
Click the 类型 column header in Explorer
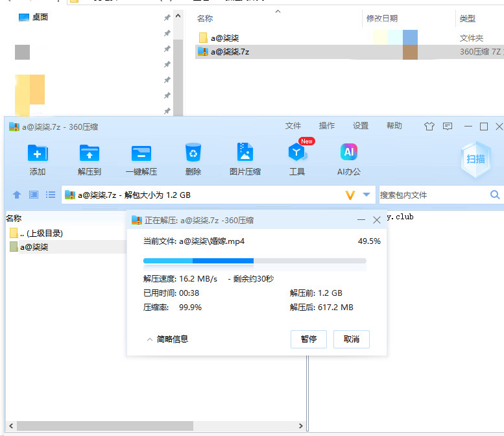tap(468, 18)
